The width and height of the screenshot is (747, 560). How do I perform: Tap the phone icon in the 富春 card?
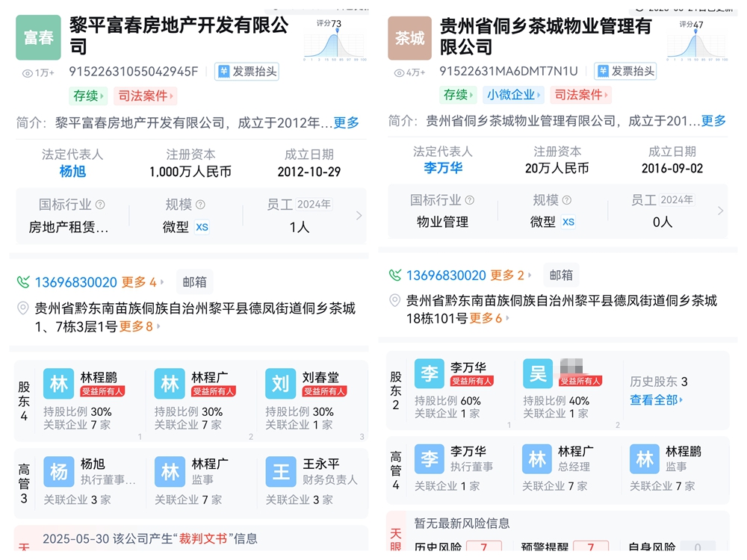[23, 282]
